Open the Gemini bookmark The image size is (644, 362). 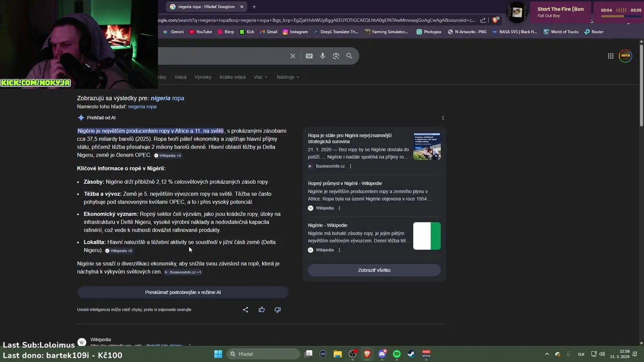click(x=174, y=32)
